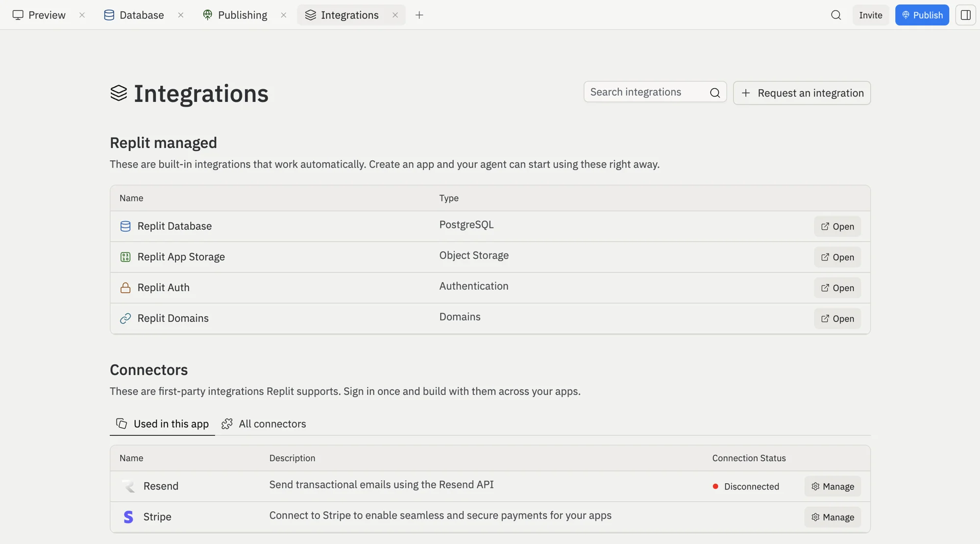Select Replit Auth name
This screenshot has height=544, width=980.
click(x=163, y=288)
